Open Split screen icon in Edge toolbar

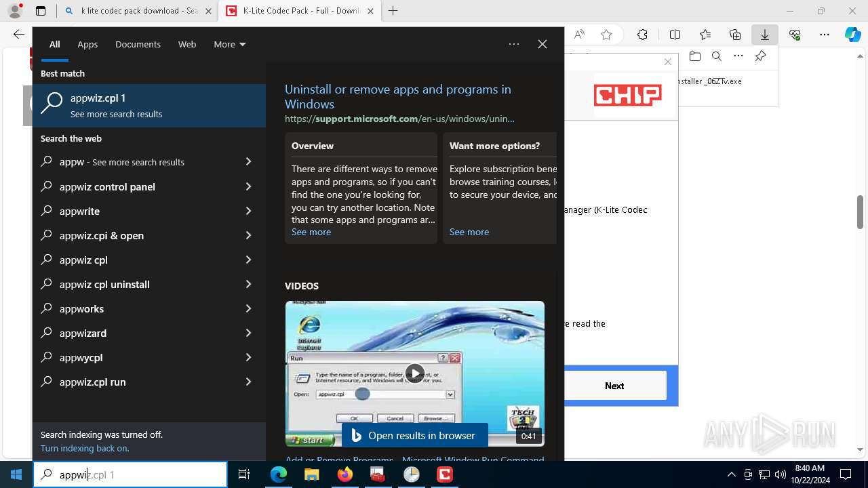(x=675, y=35)
